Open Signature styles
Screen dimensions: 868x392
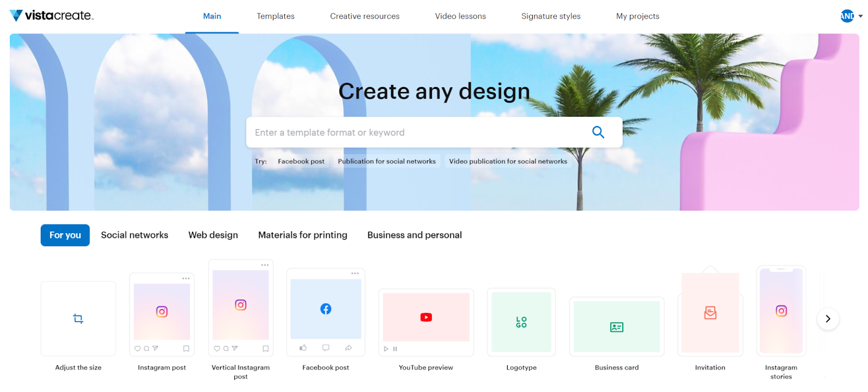(551, 16)
